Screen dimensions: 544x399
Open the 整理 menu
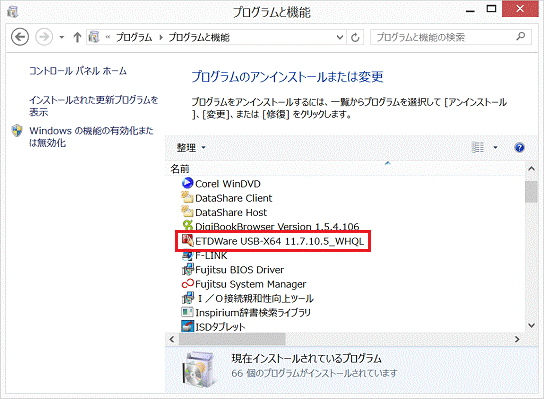click(191, 148)
